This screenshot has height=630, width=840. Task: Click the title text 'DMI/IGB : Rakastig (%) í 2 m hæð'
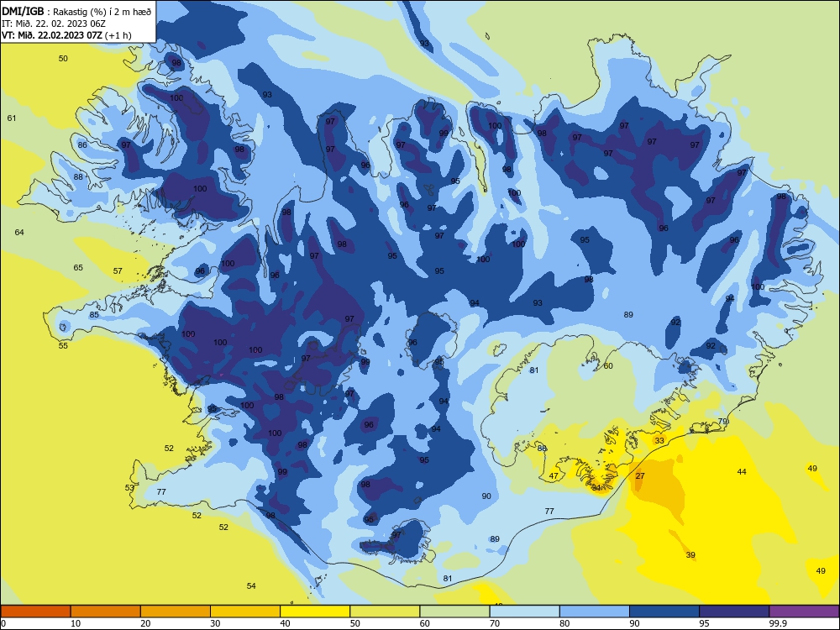click(76, 12)
